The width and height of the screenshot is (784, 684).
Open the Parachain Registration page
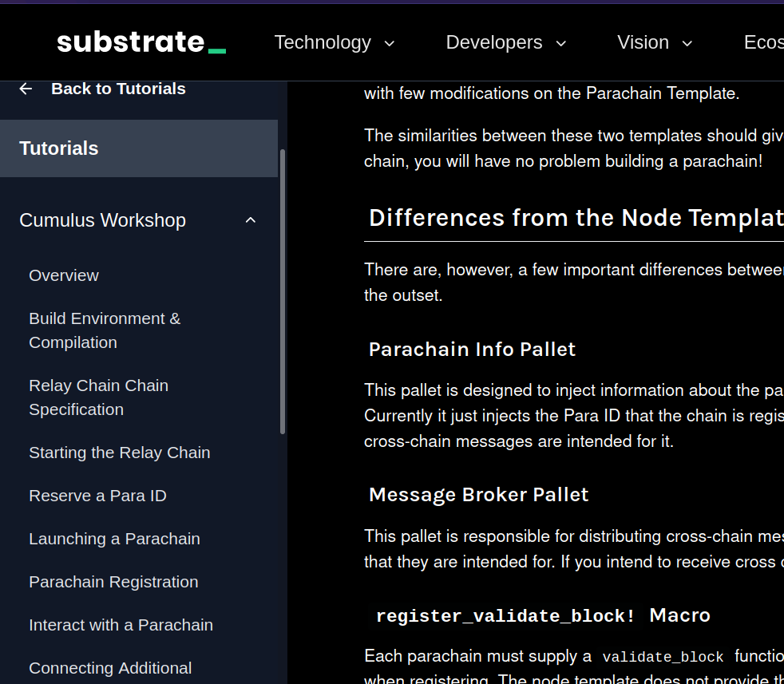pyautogui.click(x=113, y=581)
